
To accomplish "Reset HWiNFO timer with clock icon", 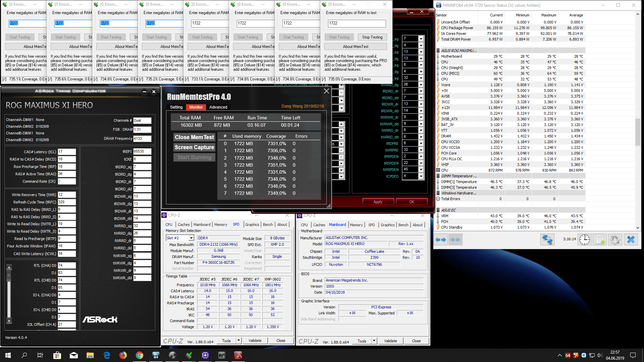I will pyautogui.click(x=585, y=240).
